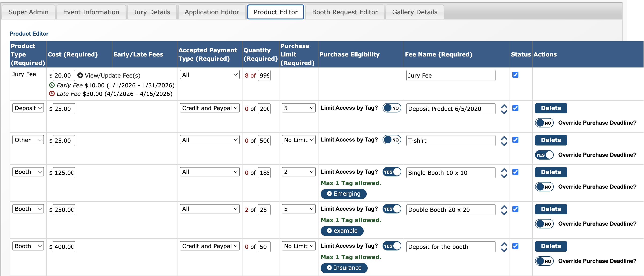Turn off Override Purchase Deadline for T-shirt

coord(544,155)
